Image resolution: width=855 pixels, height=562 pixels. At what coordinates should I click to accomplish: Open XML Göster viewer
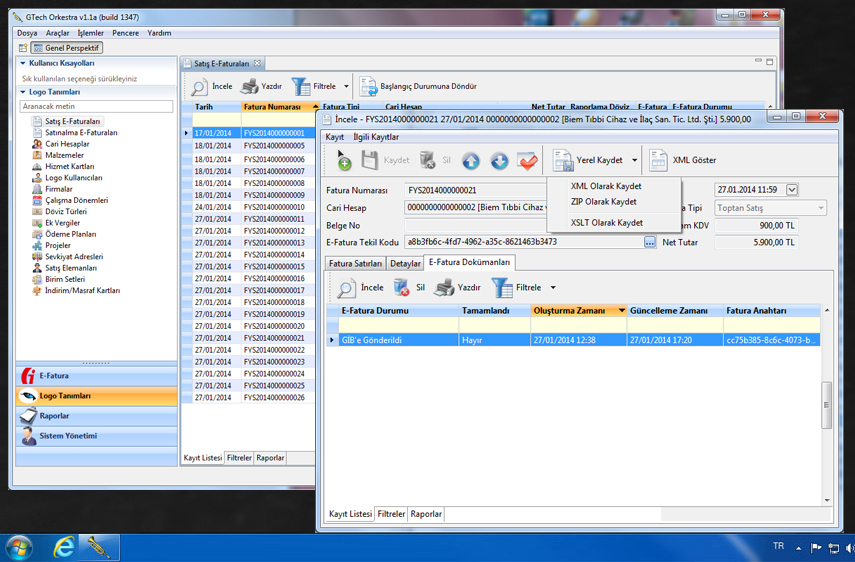[682, 160]
